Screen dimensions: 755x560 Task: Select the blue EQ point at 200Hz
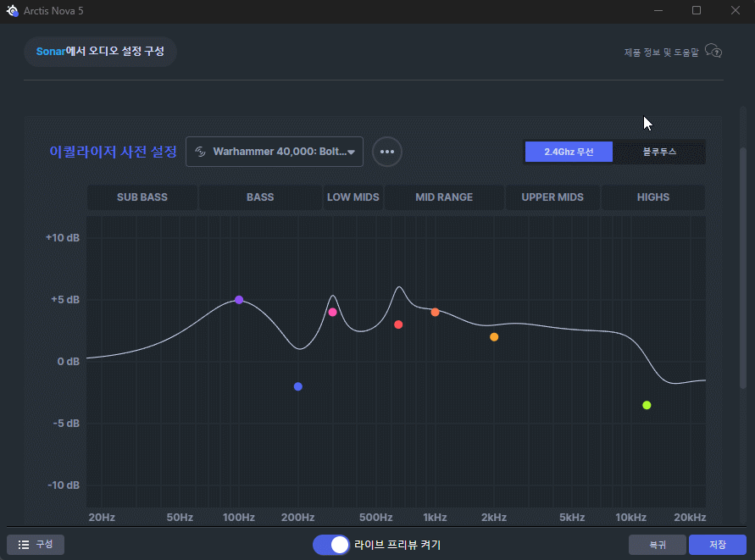pyautogui.click(x=298, y=386)
